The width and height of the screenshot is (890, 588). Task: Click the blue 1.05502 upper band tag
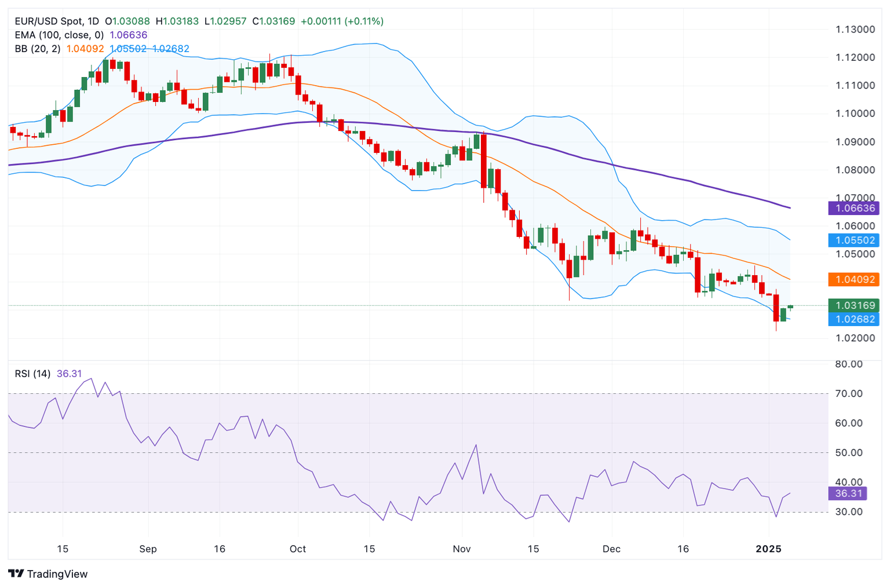(854, 240)
